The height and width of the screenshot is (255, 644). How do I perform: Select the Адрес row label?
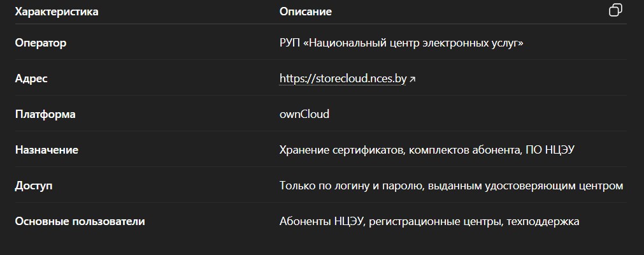pos(31,78)
